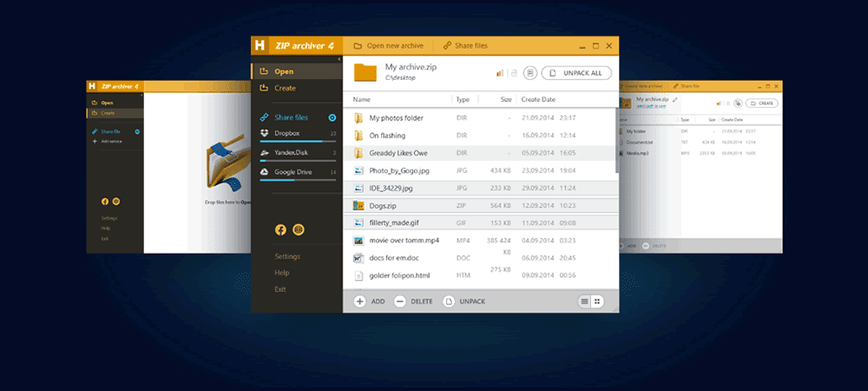This screenshot has height=391, width=868.
Task: Click the DELETE button in the front window
Action: coord(413,302)
